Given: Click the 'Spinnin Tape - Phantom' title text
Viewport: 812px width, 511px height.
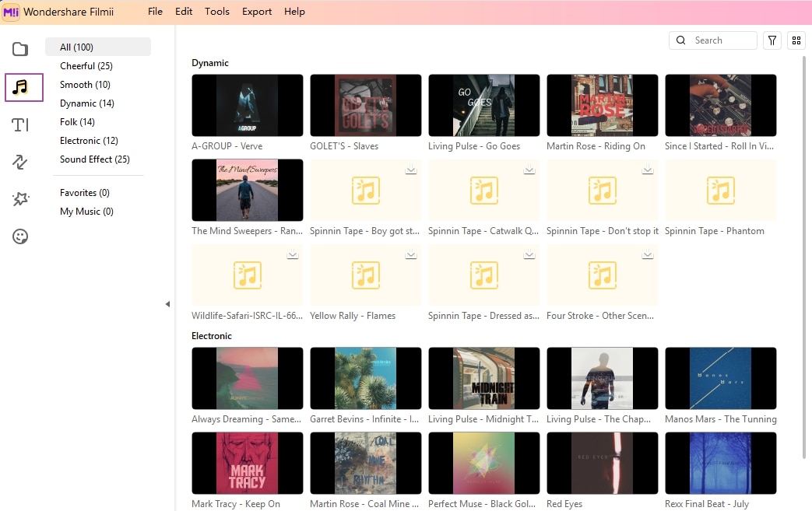Looking at the screenshot, I should (714, 231).
